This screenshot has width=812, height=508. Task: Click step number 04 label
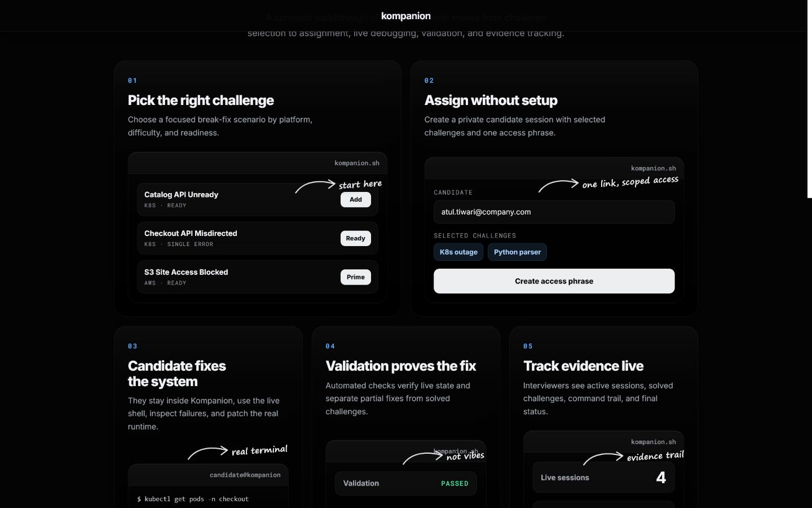click(x=330, y=346)
